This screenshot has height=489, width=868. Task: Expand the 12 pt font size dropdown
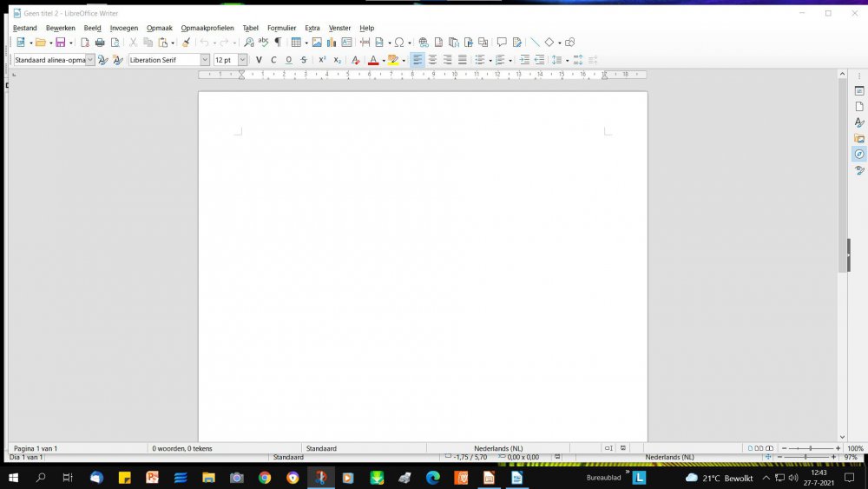(243, 60)
